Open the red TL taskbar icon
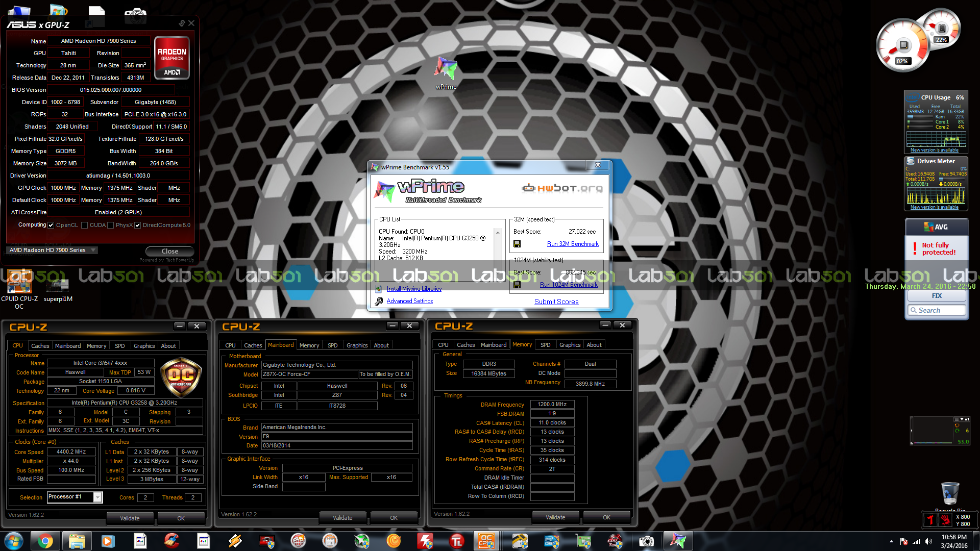Image resolution: width=980 pixels, height=551 pixels. (456, 541)
